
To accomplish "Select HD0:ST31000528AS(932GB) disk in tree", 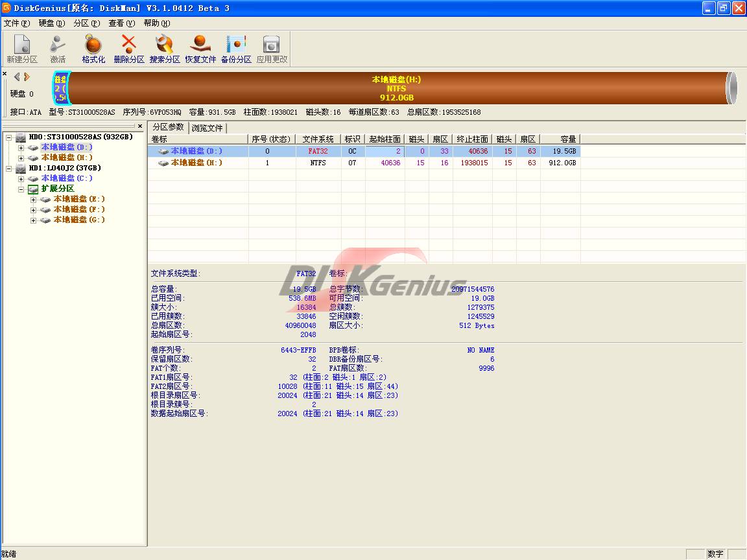I will click(80, 137).
